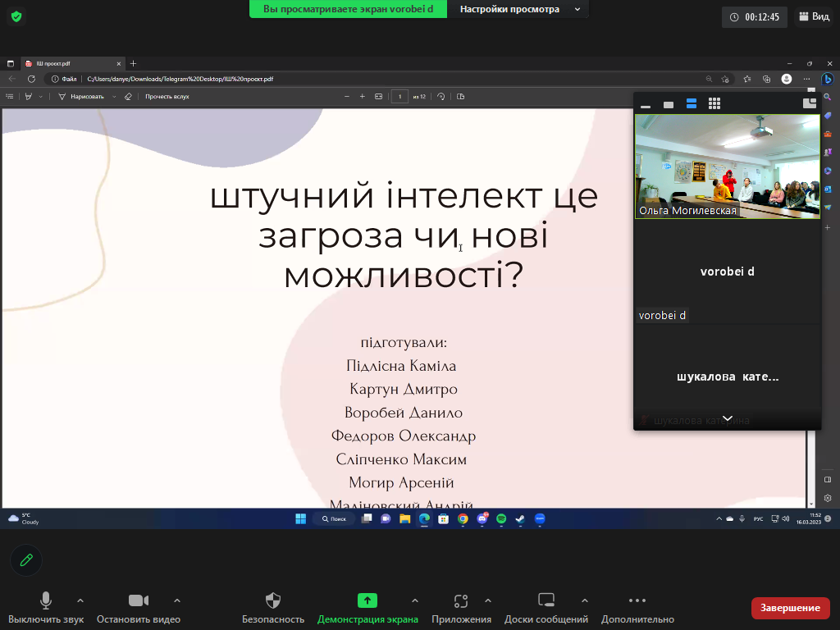
Task: Click the green encryption shield icon
Action: [16, 16]
